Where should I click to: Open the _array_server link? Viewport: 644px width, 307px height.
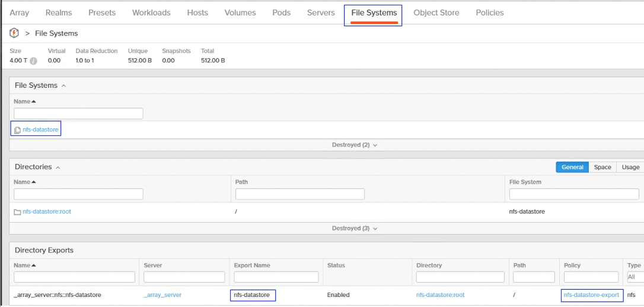coord(162,295)
